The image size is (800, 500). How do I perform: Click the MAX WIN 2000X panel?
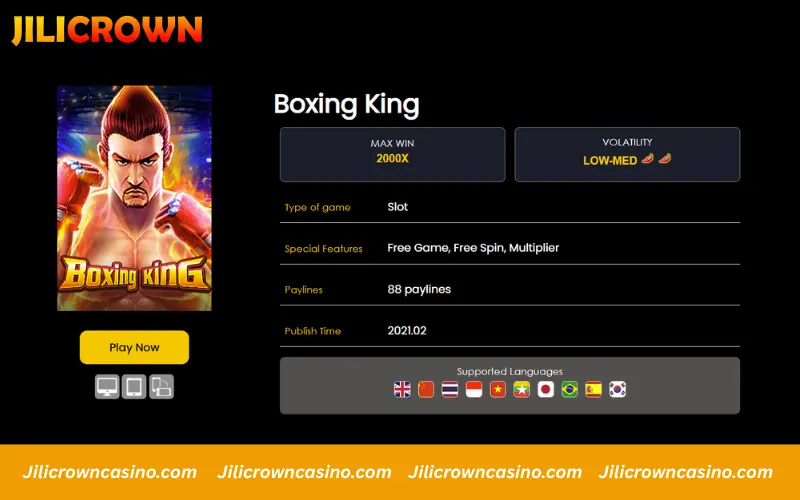[392, 155]
